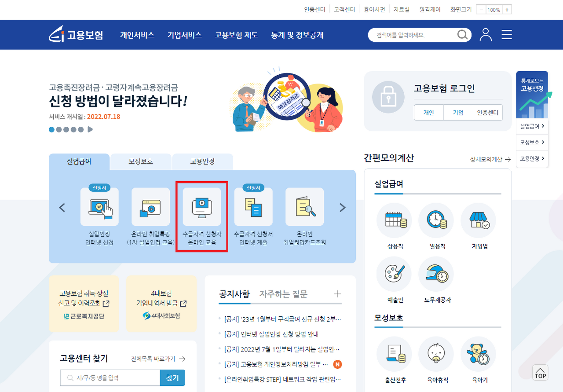Open 기업서비스 menu
Screen dimensions: 563x392
(185, 35)
